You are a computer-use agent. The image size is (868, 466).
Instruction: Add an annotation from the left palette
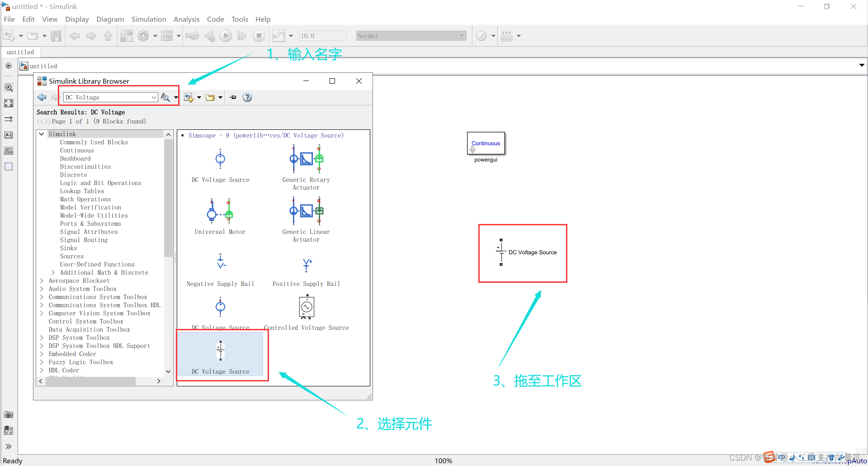[9, 135]
